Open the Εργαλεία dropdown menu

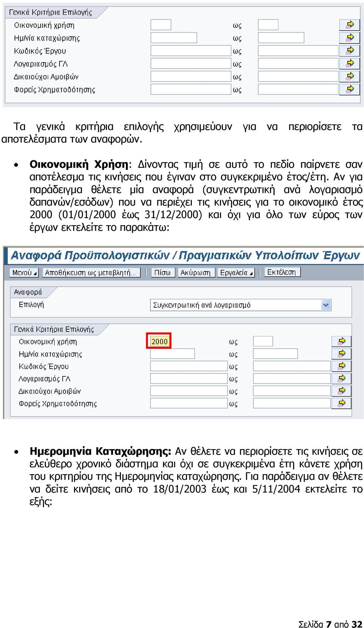pos(236,273)
